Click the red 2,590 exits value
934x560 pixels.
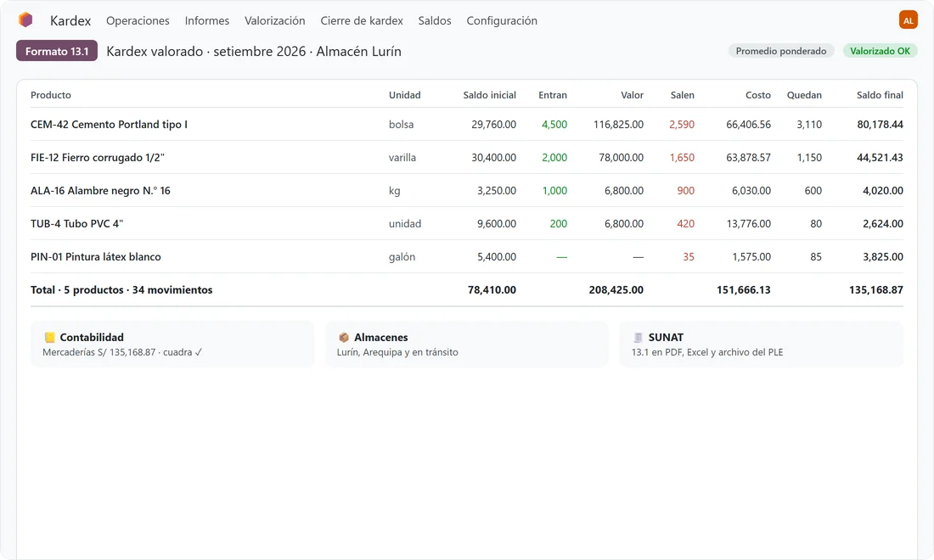click(682, 125)
